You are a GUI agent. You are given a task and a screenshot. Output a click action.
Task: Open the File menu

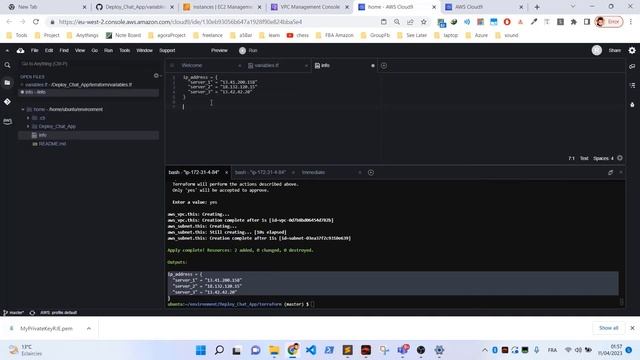pyautogui.click(x=35, y=51)
